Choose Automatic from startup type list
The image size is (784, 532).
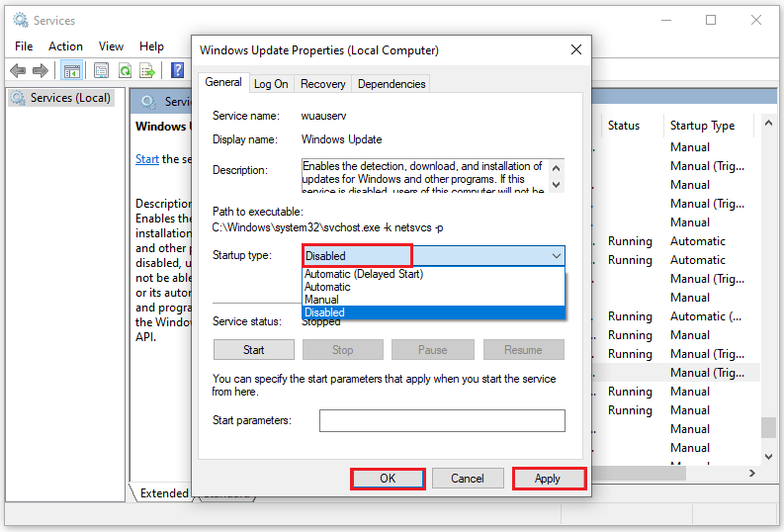click(x=433, y=287)
